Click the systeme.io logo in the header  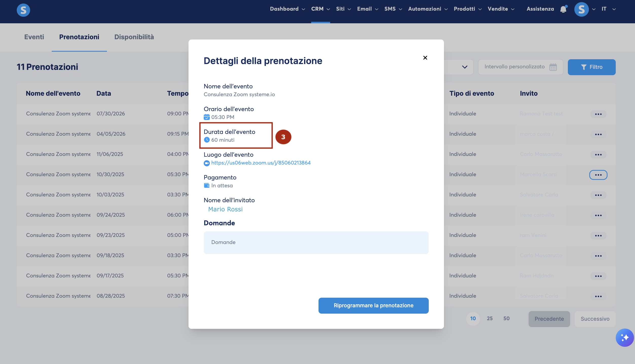tap(23, 10)
